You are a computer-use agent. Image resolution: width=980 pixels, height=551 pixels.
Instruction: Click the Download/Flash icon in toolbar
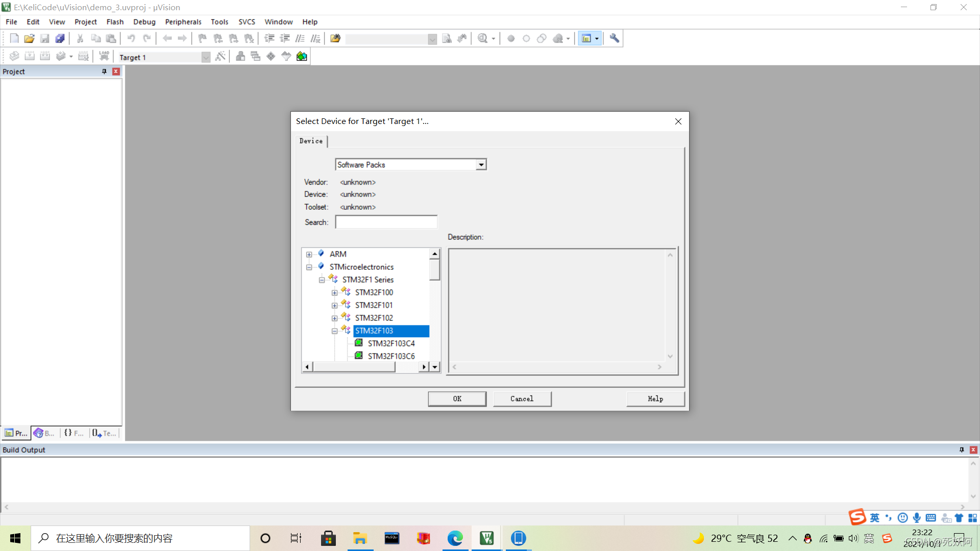click(x=104, y=57)
